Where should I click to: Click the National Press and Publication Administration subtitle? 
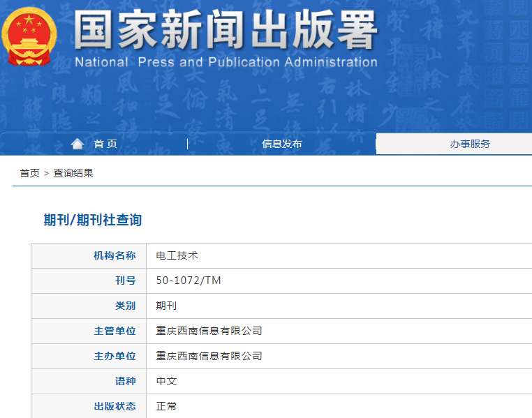pos(226,62)
